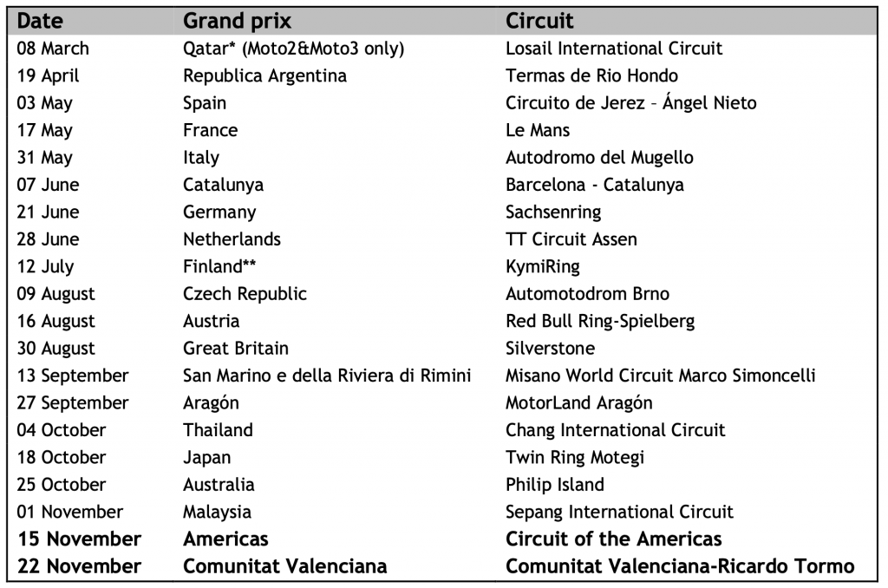
Task: Click the Termas de Rio Hondo cell
Action: (x=591, y=75)
